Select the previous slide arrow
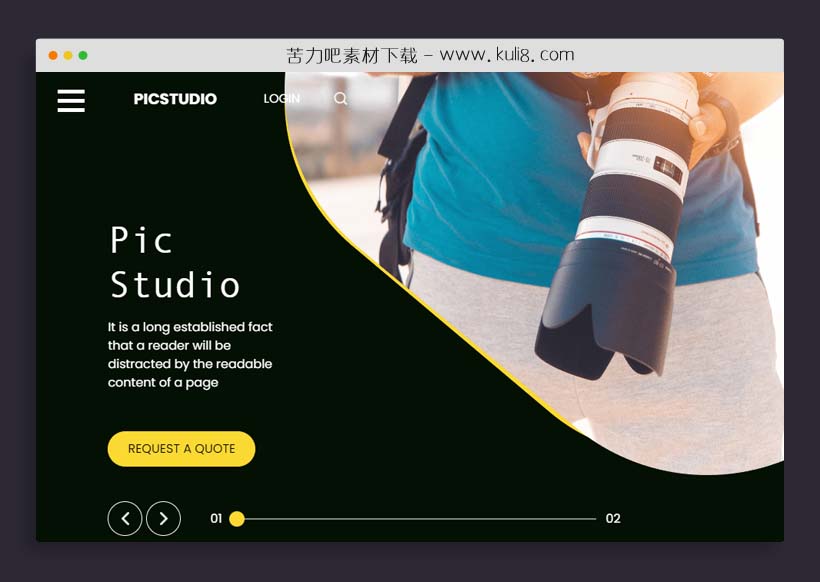Image resolution: width=820 pixels, height=582 pixels. point(125,518)
